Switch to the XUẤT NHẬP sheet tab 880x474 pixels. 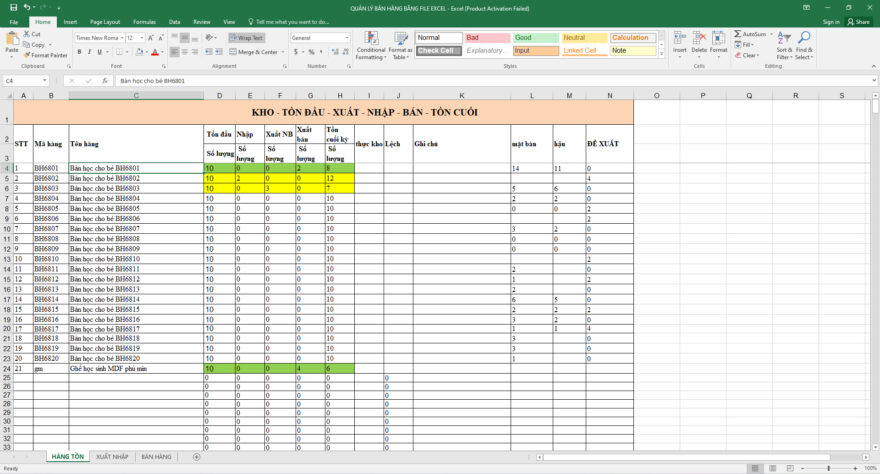[112, 456]
